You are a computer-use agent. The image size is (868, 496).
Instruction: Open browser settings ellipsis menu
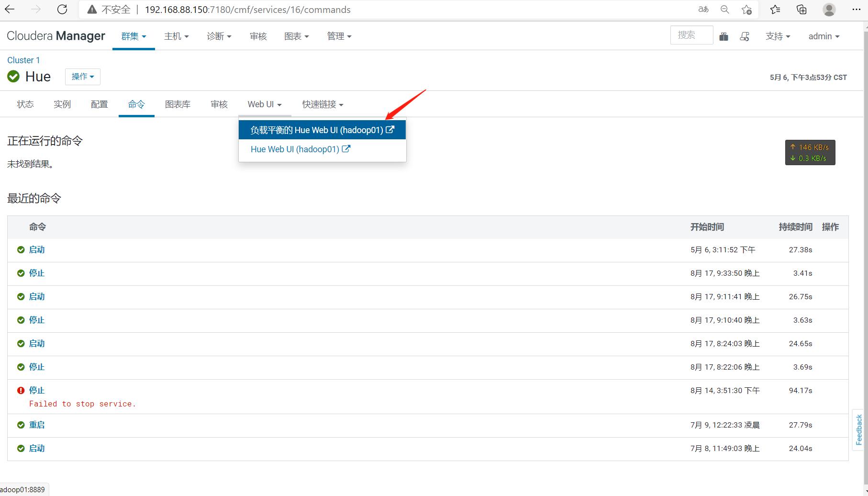857,10
